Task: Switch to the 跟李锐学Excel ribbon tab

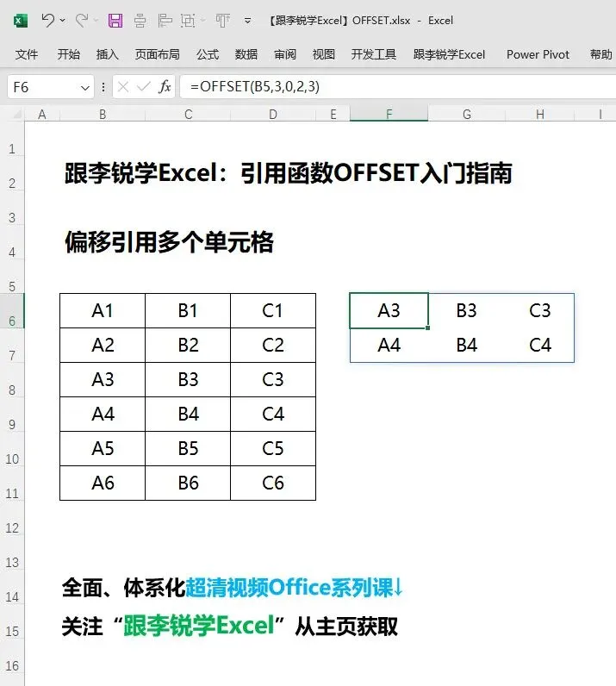Action: point(450,54)
